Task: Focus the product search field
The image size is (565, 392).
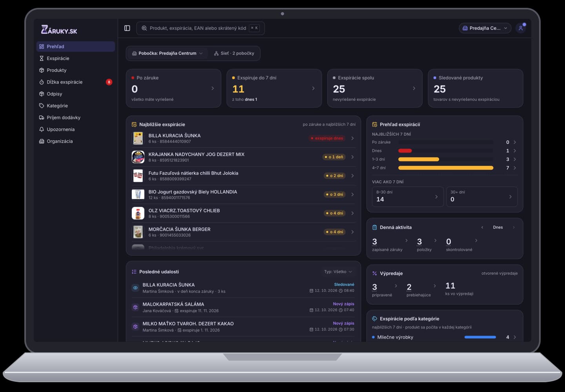Action: pos(200,28)
